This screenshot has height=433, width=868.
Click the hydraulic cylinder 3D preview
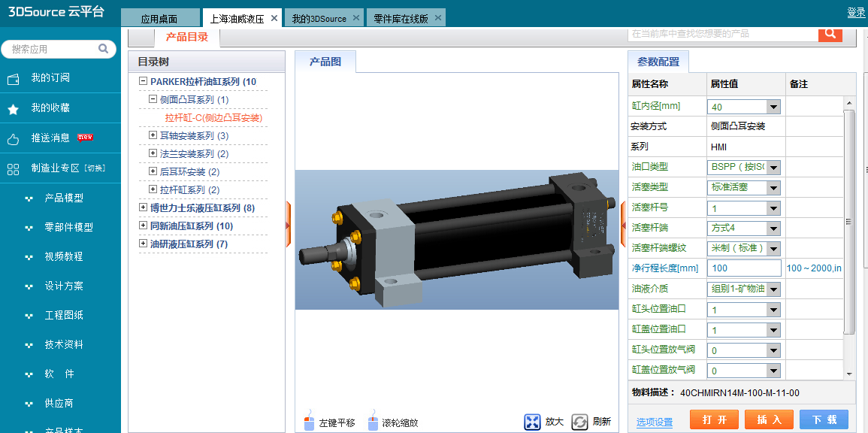click(x=457, y=240)
